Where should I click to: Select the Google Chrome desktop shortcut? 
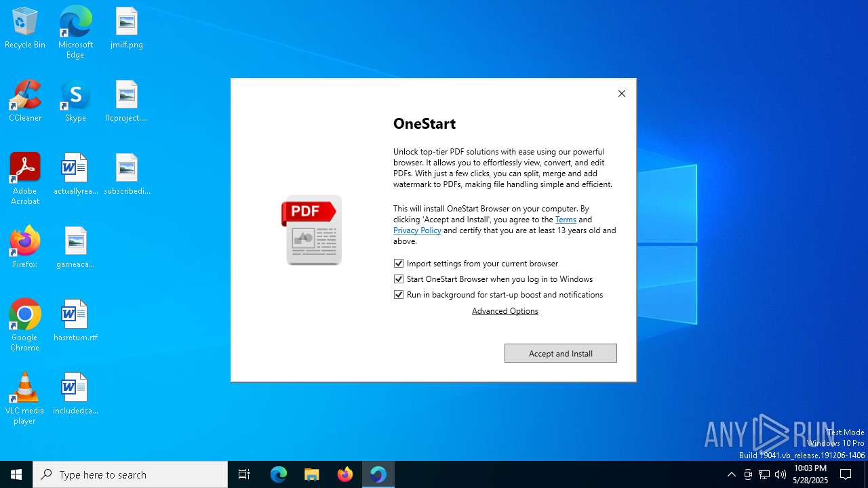click(x=25, y=325)
